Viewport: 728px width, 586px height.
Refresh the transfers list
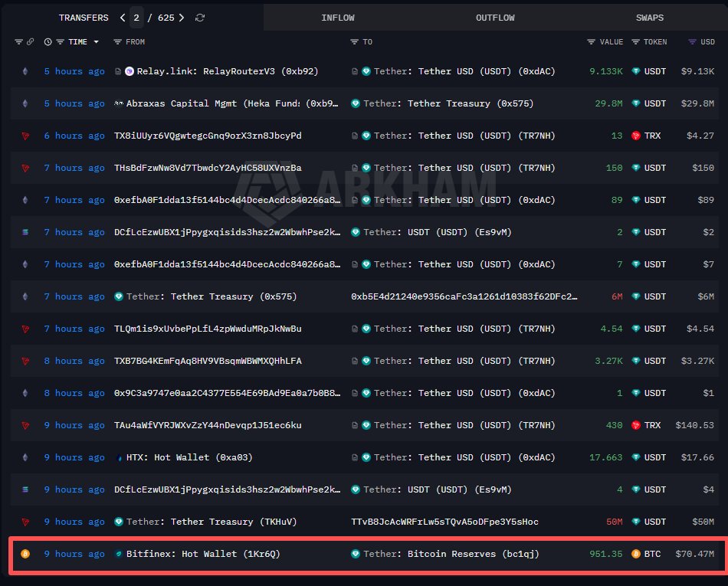pyautogui.click(x=200, y=18)
